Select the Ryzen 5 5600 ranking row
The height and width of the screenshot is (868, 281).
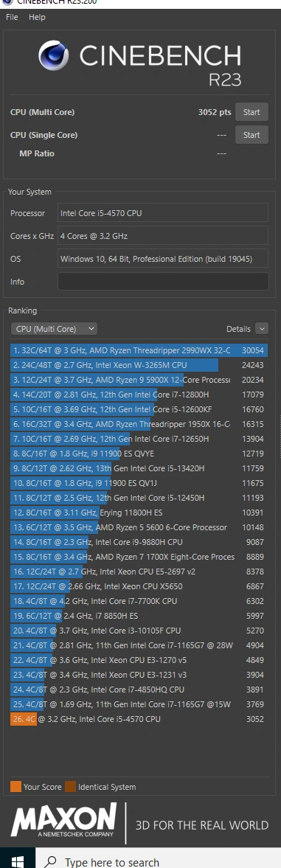[x=139, y=527]
